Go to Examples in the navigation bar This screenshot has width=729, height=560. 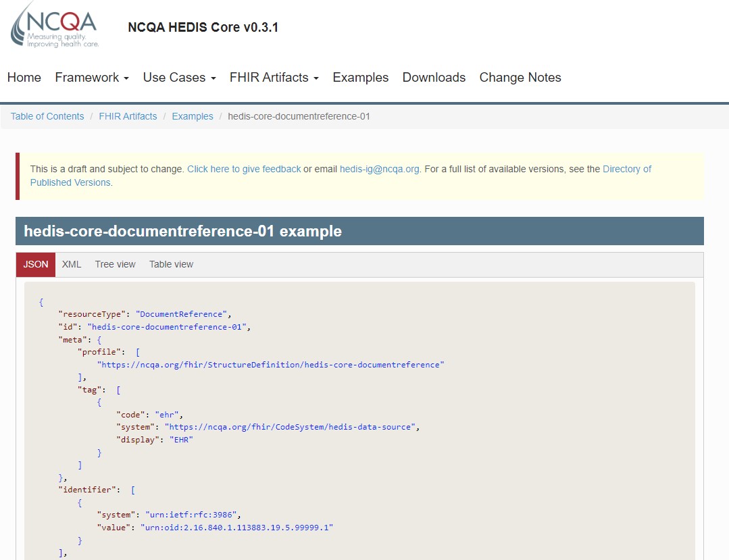[360, 78]
